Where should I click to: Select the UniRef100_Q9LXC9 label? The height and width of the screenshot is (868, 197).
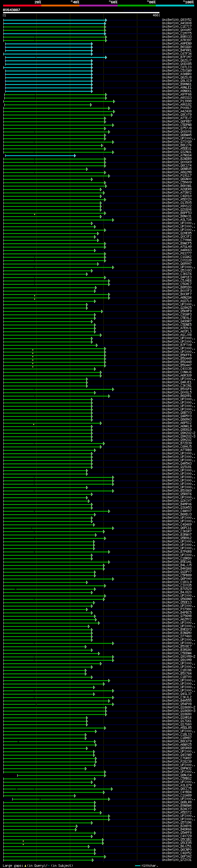177,81
